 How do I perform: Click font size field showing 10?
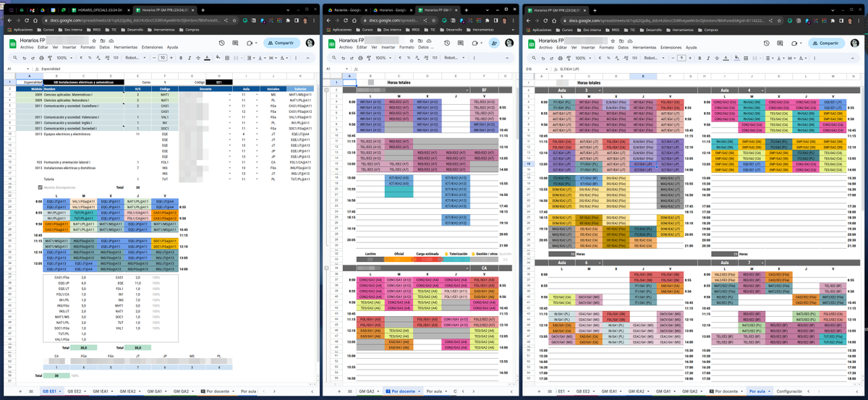(x=163, y=58)
